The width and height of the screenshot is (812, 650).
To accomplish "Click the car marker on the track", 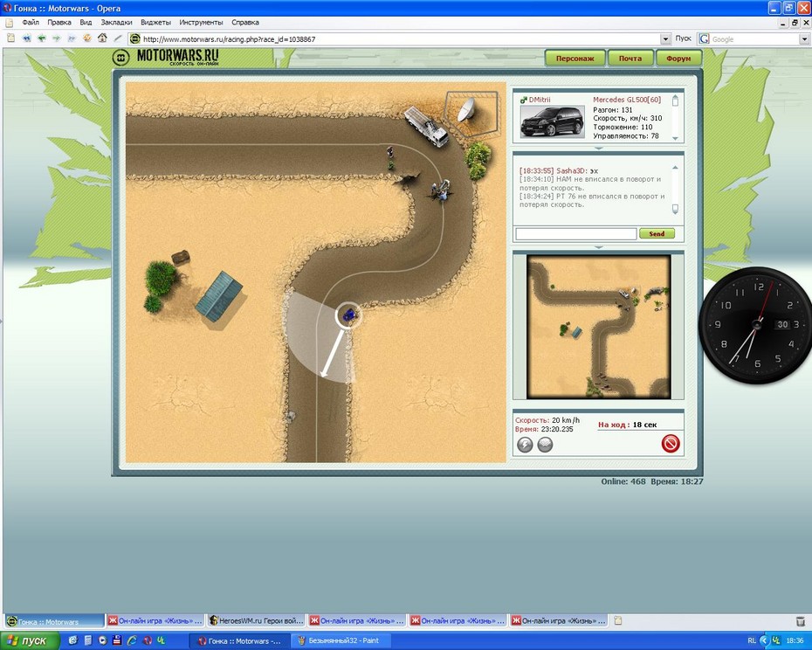I will (x=349, y=315).
